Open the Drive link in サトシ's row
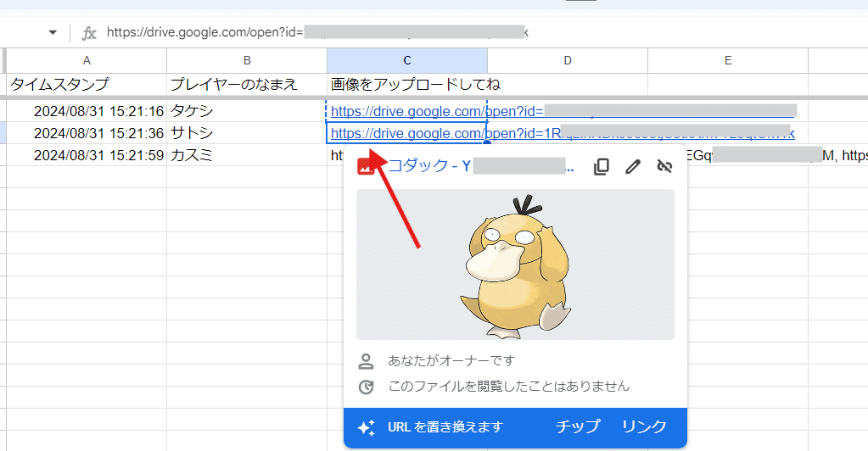868x451 pixels. (563, 133)
